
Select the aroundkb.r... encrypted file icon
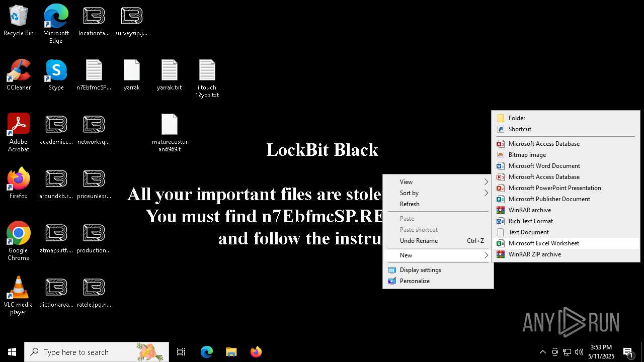pos(56,184)
